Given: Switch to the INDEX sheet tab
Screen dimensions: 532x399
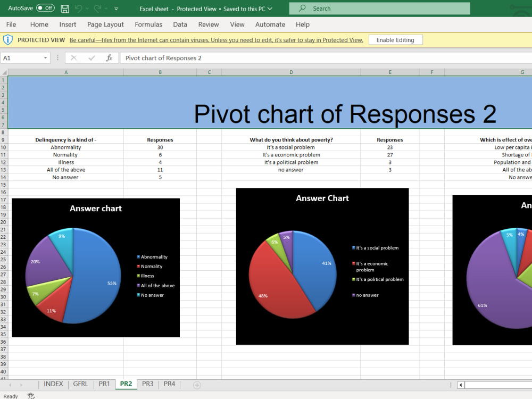Looking at the screenshot, I should 53,384.
